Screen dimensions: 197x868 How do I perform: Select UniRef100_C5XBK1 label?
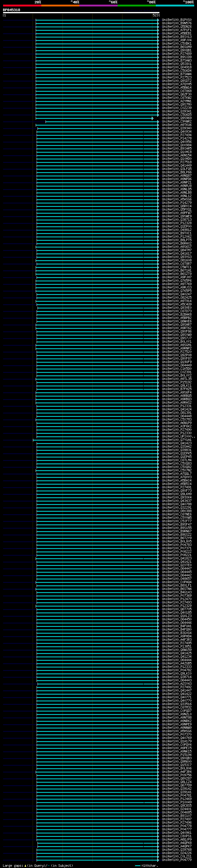tap(177, 43)
